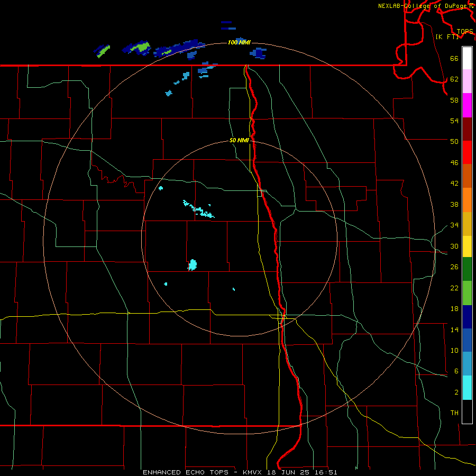Click the '66' legend value
This screenshot has height=476, width=476.
point(454,58)
